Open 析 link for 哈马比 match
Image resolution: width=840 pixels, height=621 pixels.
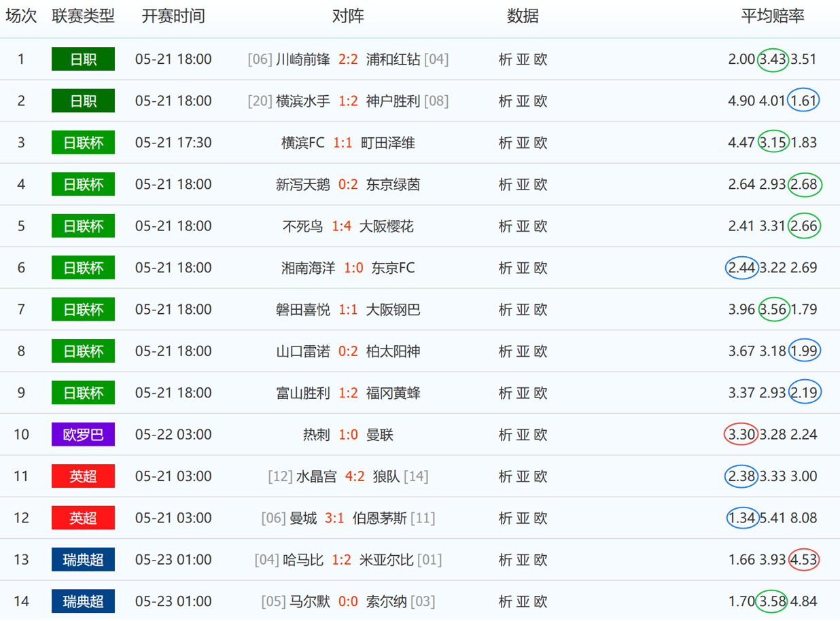(x=505, y=560)
